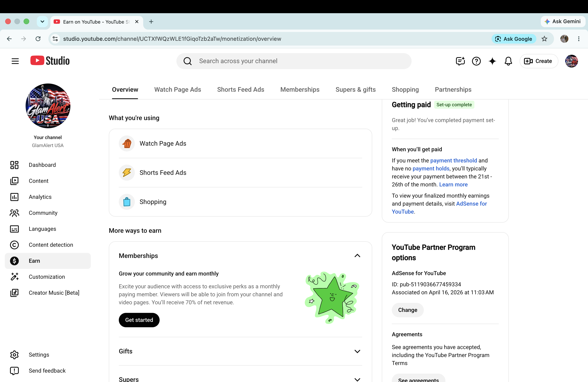Go back to the previous page

click(x=9, y=39)
